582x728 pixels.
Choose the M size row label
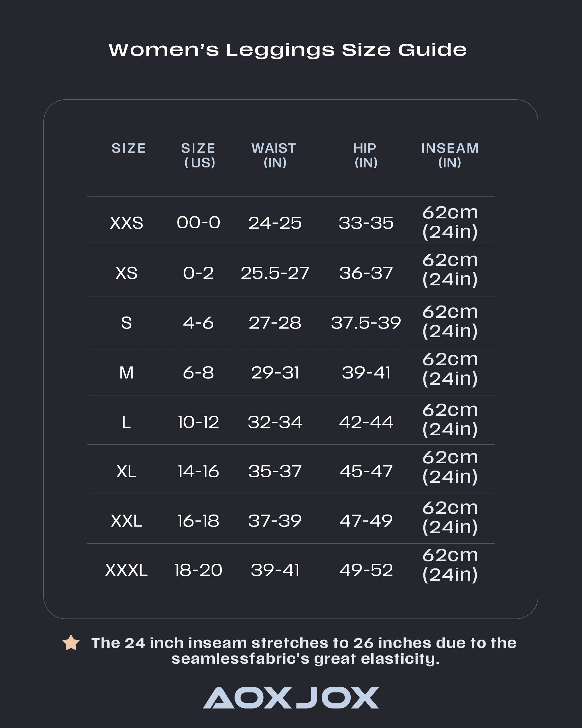click(127, 373)
